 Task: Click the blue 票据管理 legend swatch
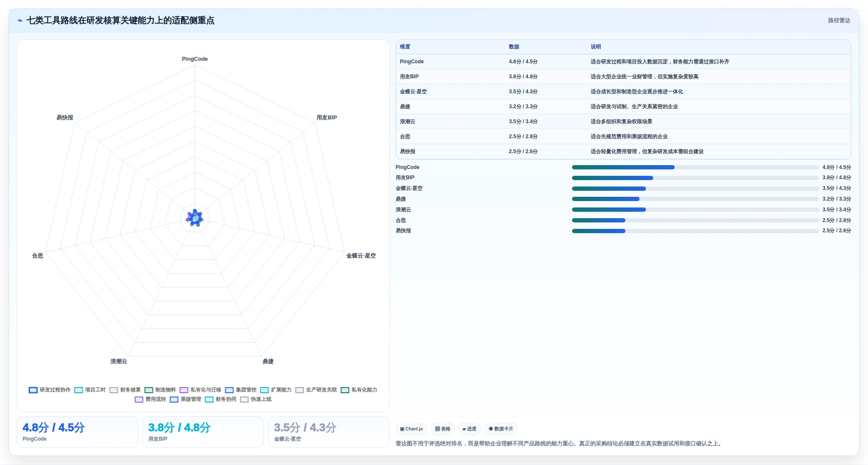click(174, 399)
